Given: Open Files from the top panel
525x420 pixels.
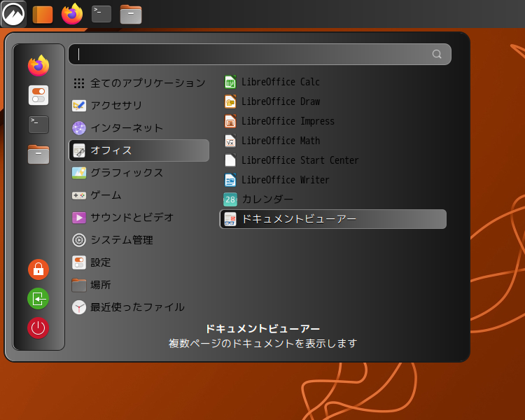Looking at the screenshot, I should coord(131,15).
